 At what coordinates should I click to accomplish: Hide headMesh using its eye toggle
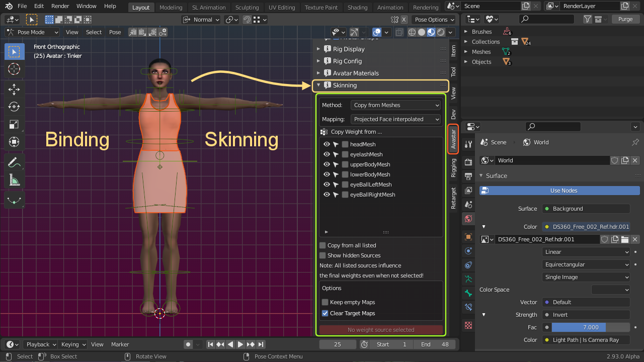click(x=326, y=144)
